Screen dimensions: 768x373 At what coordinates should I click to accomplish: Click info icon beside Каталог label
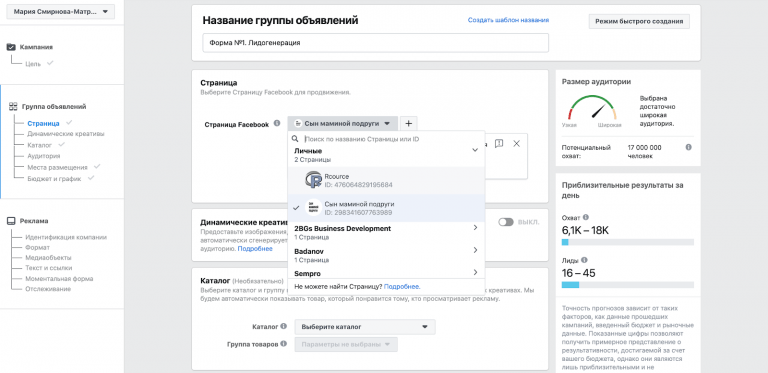(x=284, y=326)
